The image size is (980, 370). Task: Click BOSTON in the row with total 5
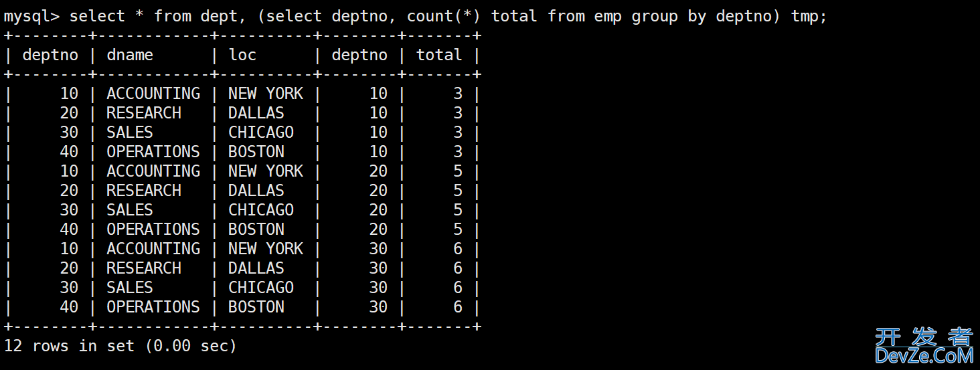(x=256, y=229)
